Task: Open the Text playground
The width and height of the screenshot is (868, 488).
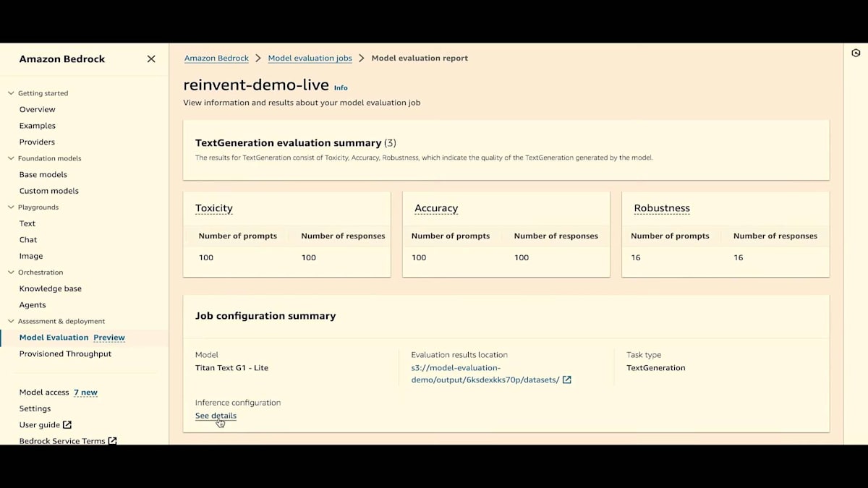Action: pos(27,223)
